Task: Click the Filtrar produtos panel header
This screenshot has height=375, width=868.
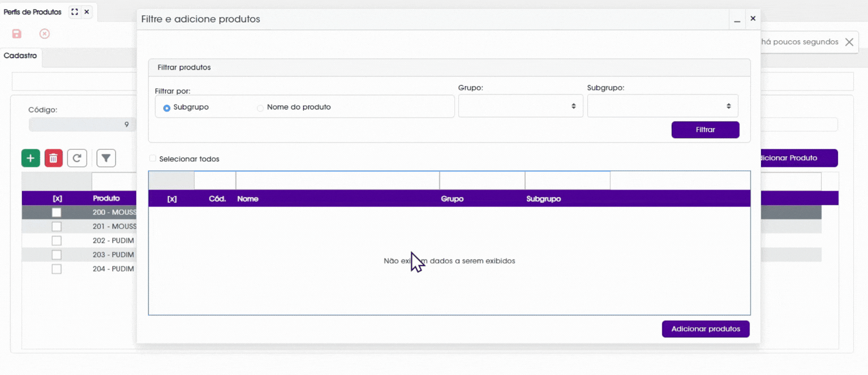Action: 449,67
